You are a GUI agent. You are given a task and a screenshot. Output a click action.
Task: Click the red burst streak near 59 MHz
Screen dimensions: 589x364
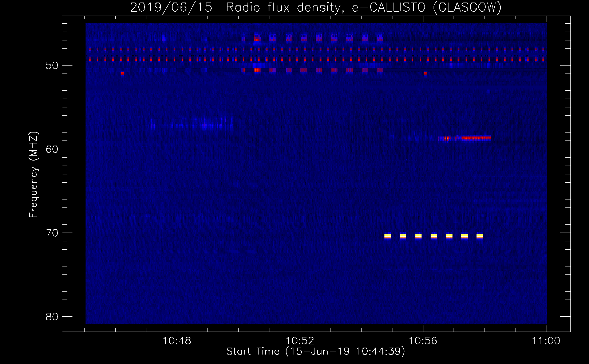click(465, 138)
